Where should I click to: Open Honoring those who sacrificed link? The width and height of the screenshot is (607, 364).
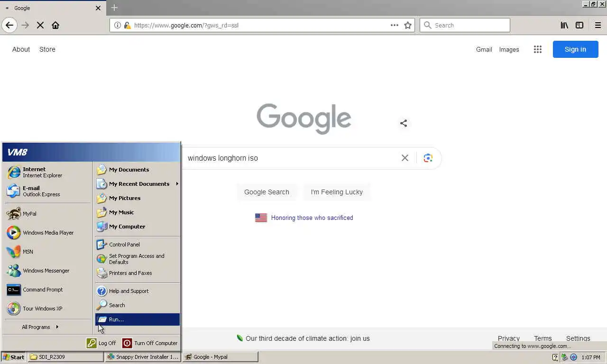point(312,218)
